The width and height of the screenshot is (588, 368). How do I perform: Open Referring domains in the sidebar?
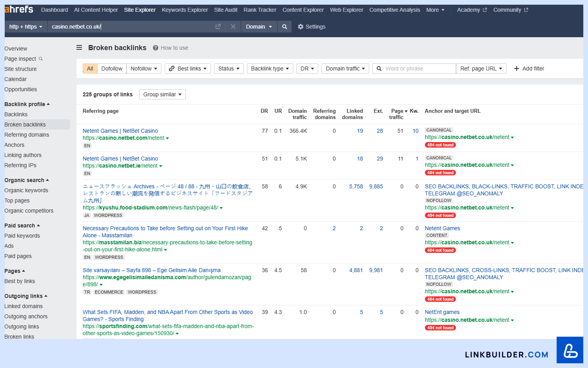coord(27,135)
